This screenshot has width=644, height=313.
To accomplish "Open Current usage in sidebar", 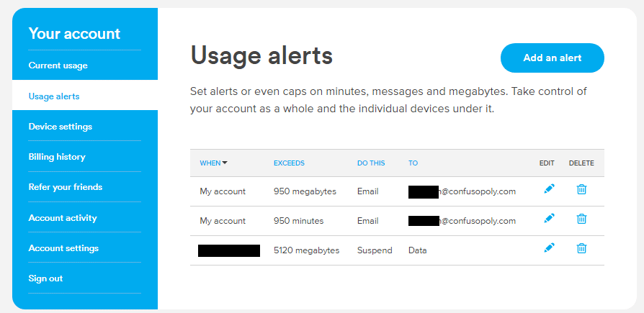I will pos(58,65).
